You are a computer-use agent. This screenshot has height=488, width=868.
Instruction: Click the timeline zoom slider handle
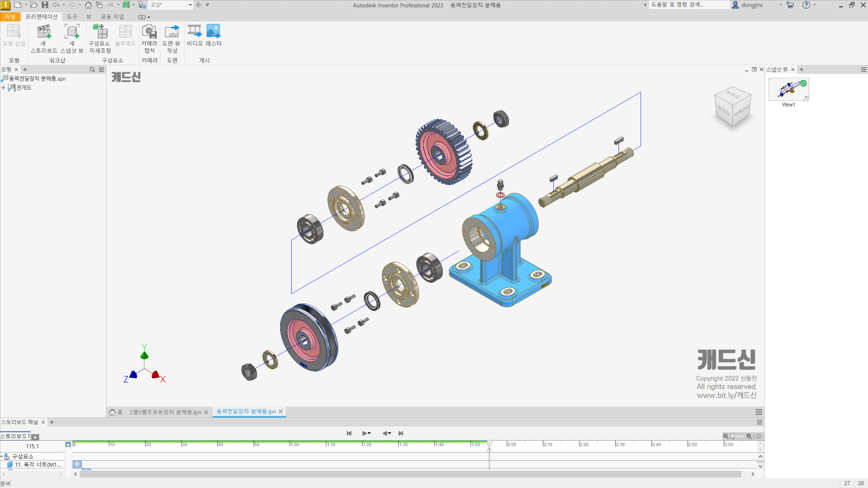pyautogui.click(x=732, y=436)
